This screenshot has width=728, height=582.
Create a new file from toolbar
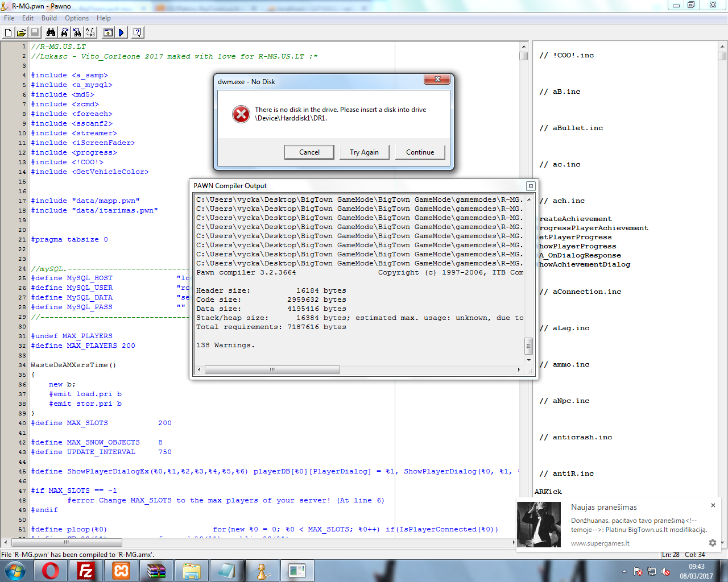(x=8, y=33)
